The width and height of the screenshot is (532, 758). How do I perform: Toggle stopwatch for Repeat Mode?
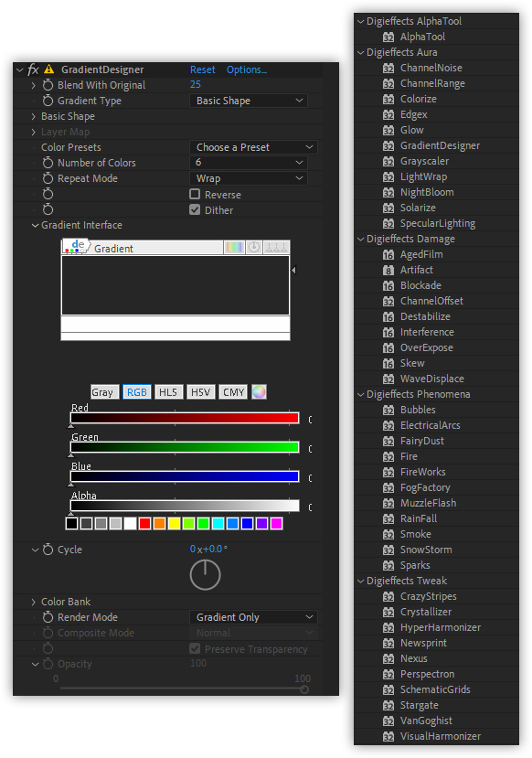pyautogui.click(x=48, y=178)
